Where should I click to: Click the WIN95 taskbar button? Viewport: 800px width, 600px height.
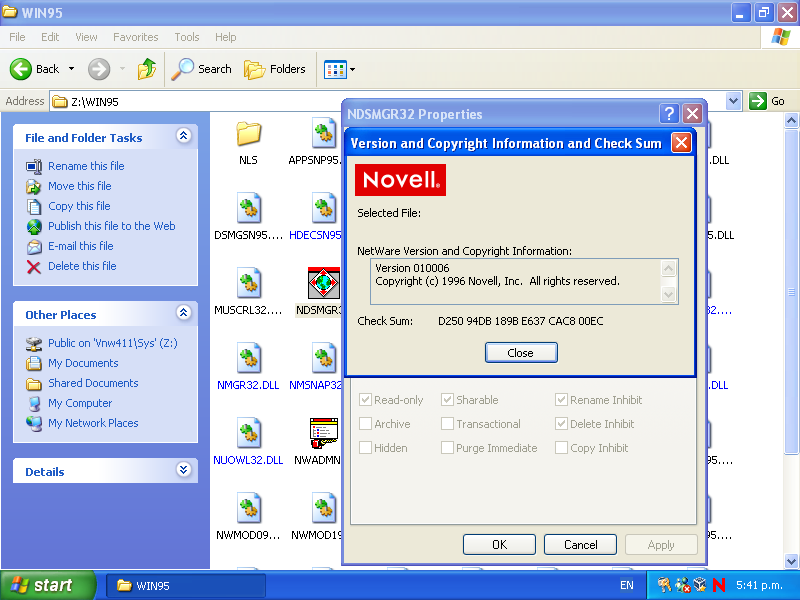[x=186, y=586]
